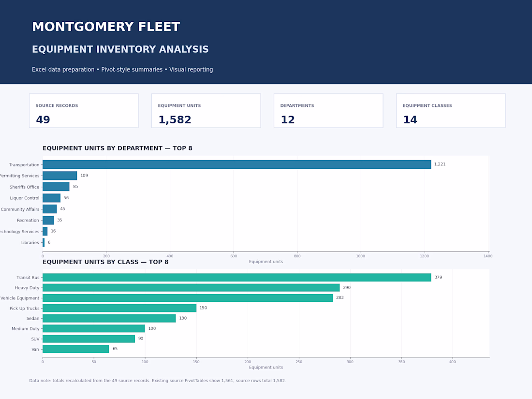Click the Pick Up Trucks bar
Screen dimensions: 532x399
click(x=119, y=308)
